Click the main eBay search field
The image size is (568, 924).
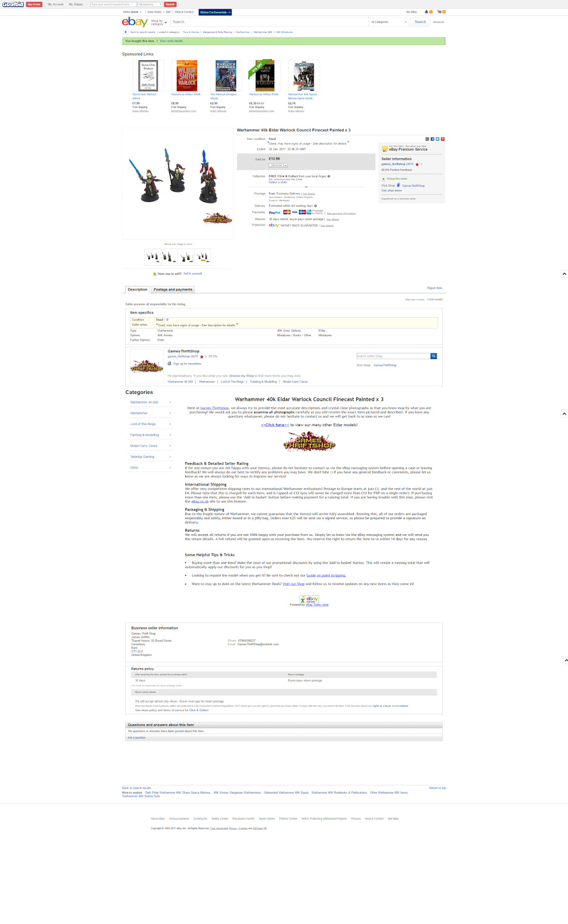point(269,22)
